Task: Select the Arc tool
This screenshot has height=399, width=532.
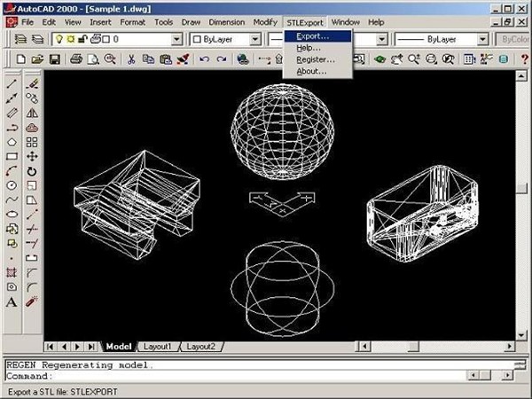Action: (12, 171)
